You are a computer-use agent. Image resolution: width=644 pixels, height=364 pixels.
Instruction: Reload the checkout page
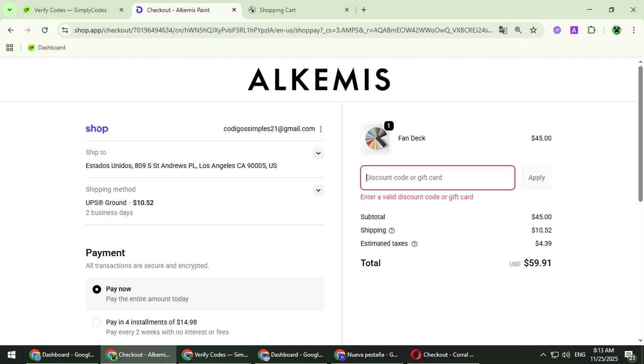[x=45, y=30]
